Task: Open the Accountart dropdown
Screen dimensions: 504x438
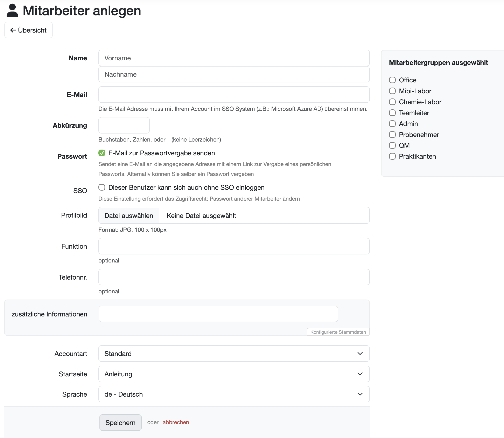Action: (233, 354)
